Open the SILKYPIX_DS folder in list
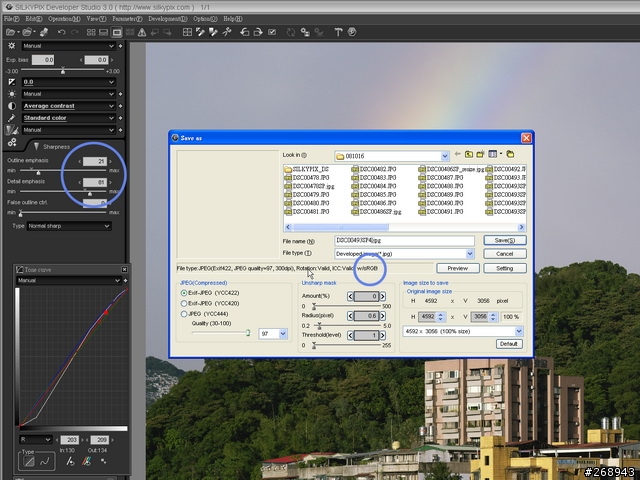640x480 pixels. click(x=306, y=169)
